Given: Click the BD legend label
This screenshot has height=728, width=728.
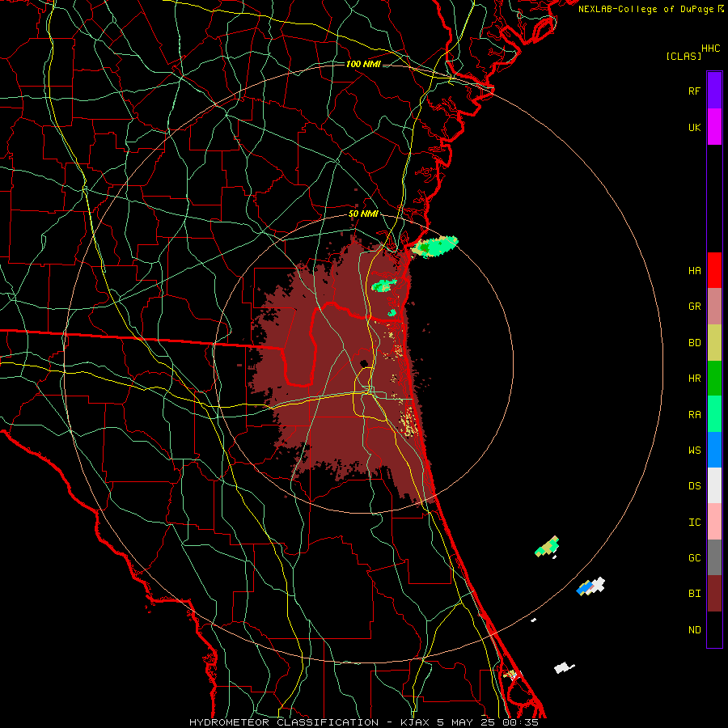Looking at the screenshot, I should 694,343.
